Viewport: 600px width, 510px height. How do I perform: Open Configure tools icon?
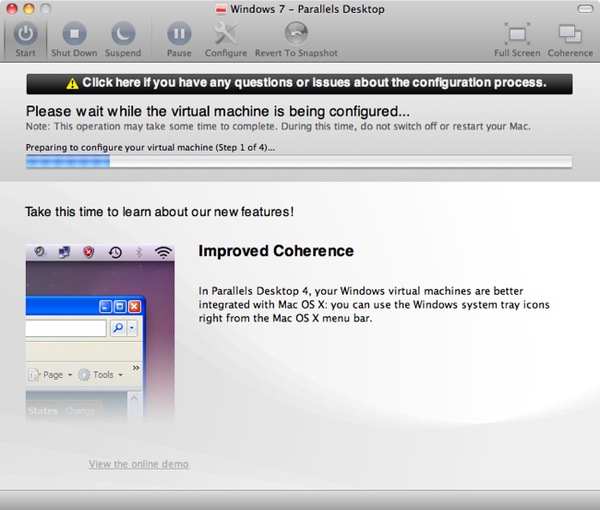(226, 34)
